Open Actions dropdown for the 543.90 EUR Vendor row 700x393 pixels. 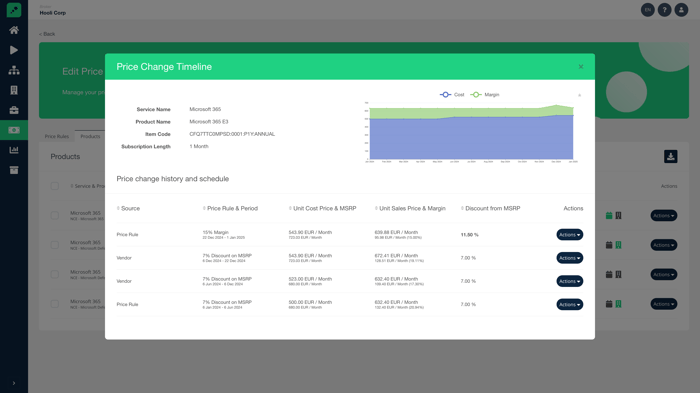click(570, 258)
